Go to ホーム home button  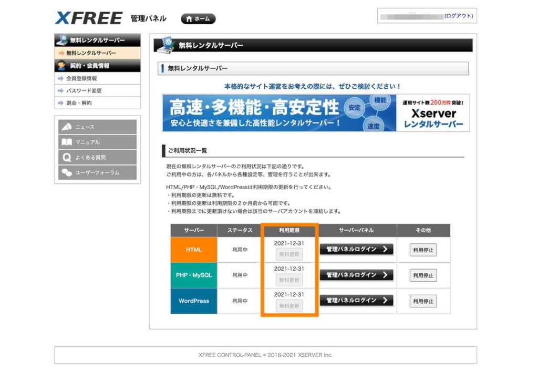point(198,19)
